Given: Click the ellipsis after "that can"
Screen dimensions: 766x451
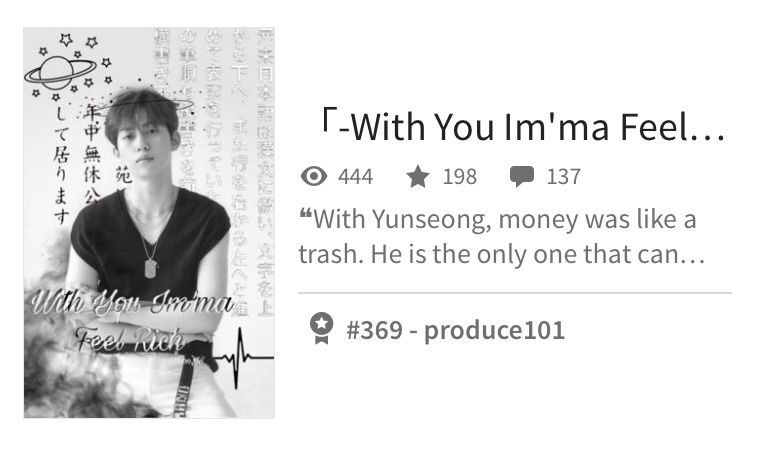Looking at the screenshot, I should click(690, 261).
